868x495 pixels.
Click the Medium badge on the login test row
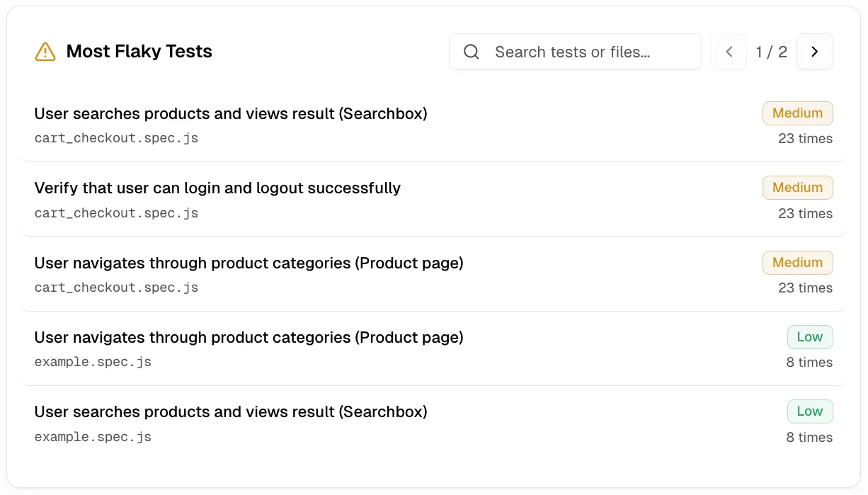pos(798,188)
